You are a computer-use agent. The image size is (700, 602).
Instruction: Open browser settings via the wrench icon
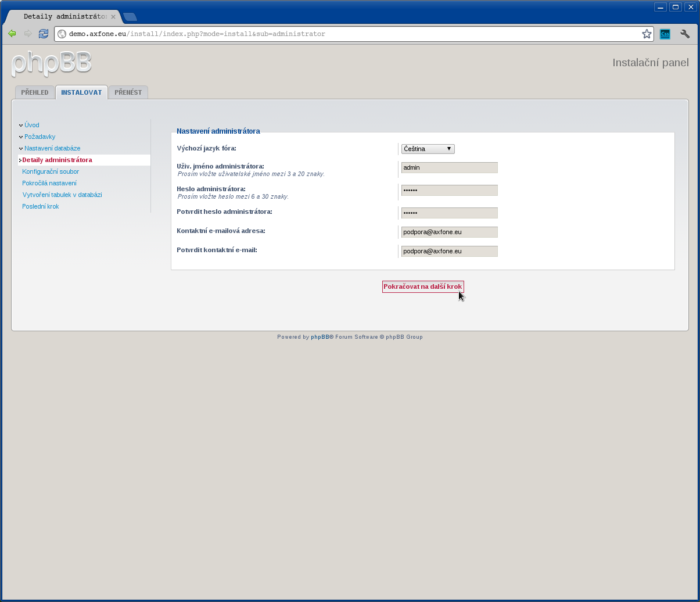coord(685,34)
